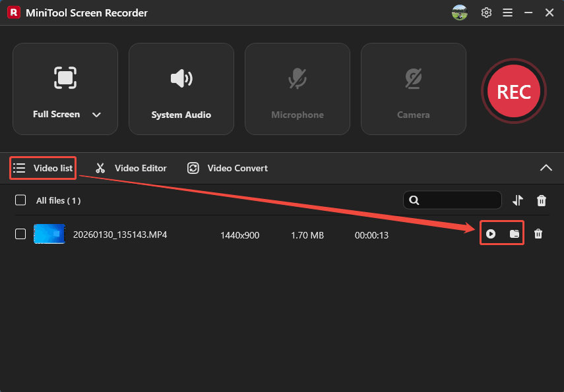Collapse the video list panel chevron
Screen dimensions: 564x392
(x=546, y=168)
